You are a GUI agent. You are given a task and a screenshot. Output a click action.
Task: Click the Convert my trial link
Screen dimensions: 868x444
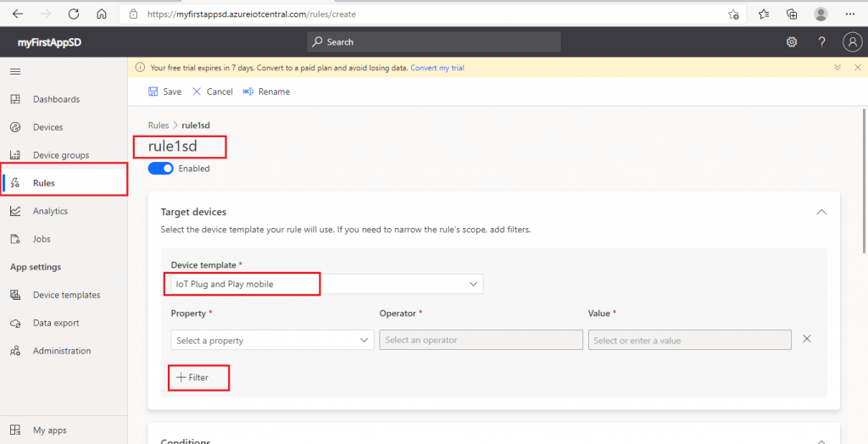pos(437,68)
